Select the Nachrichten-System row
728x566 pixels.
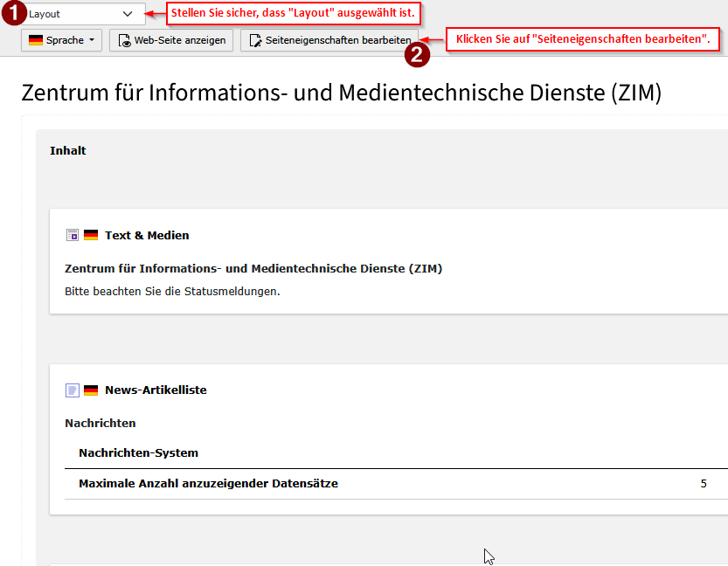pos(138,452)
